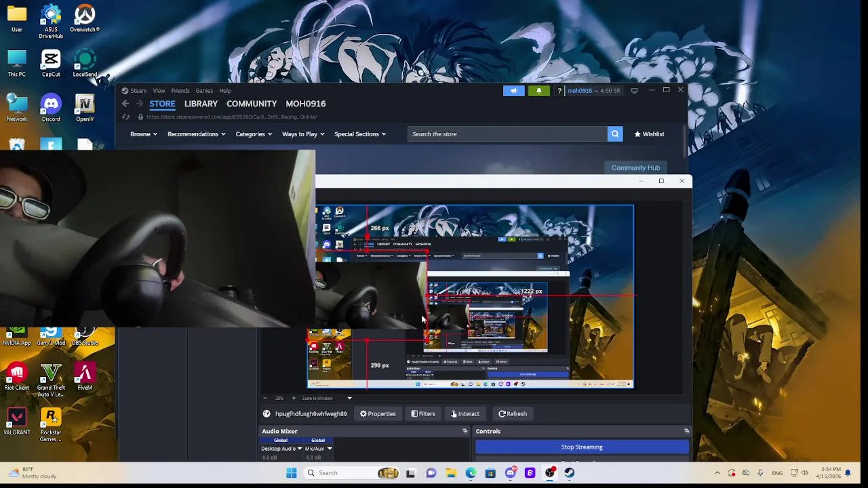Open Mic/Aux options dropdown in OBS

click(x=329, y=449)
